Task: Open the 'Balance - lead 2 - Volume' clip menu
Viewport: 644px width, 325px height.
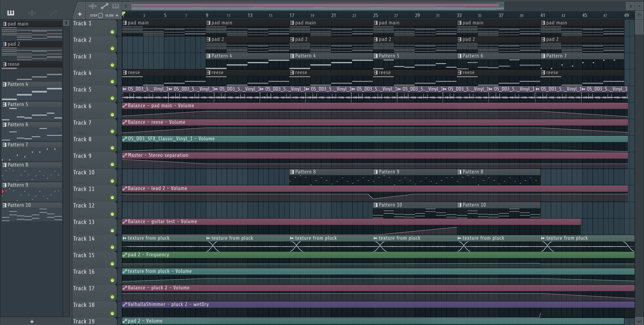Action: (125, 188)
